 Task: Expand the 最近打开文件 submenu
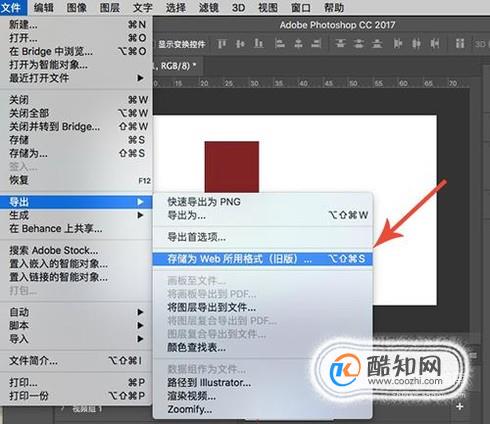(x=76, y=78)
